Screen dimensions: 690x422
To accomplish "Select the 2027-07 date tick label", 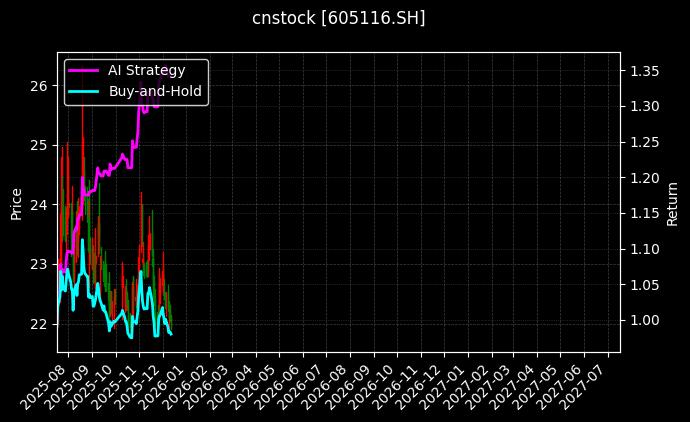I will pyautogui.click(x=592, y=383).
